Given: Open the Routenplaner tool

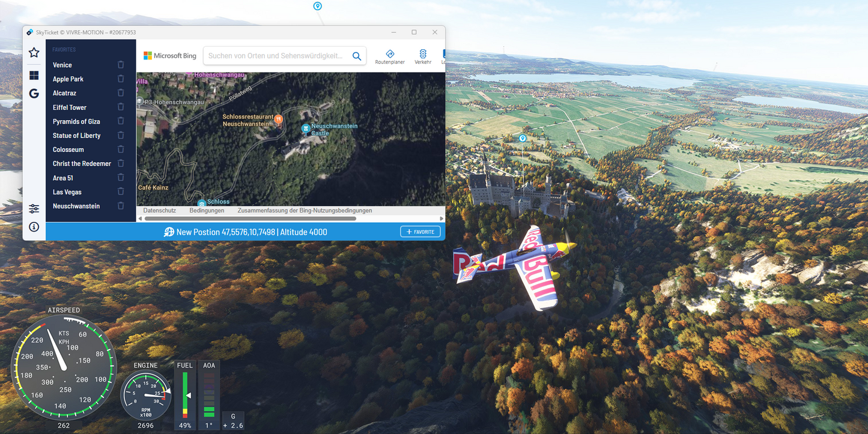Looking at the screenshot, I should tap(390, 57).
